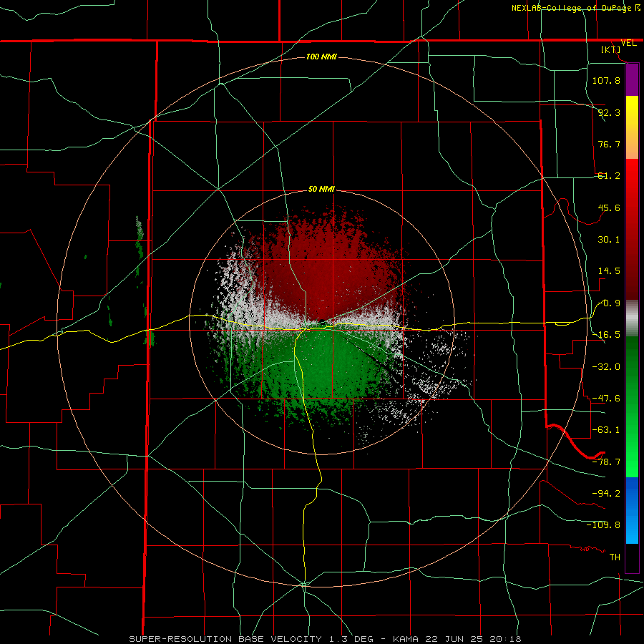Click the -47.6 velocity scale value
Screen dimensions: 644x644
[x=606, y=399]
